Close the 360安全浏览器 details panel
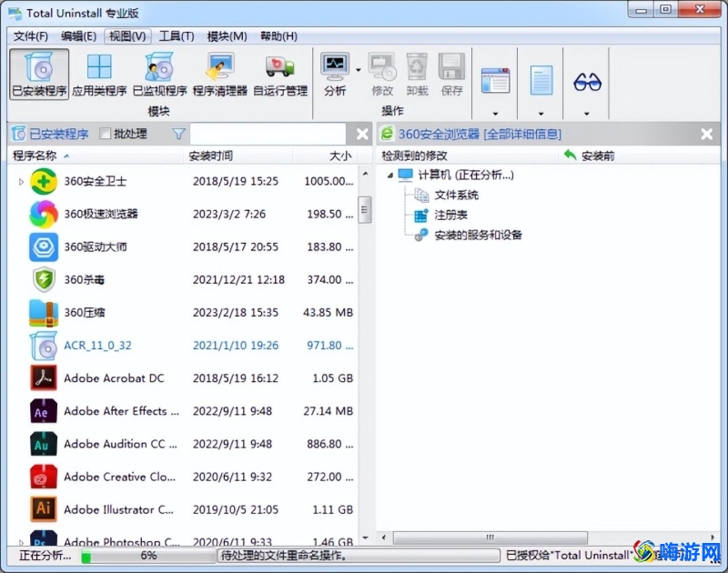Image resolution: width=728 pixels, height=573 pixels. click(x=707, y=134)
